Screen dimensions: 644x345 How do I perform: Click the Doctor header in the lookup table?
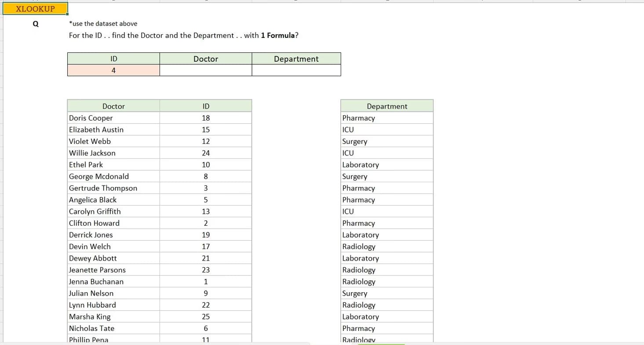click(206, 59)
